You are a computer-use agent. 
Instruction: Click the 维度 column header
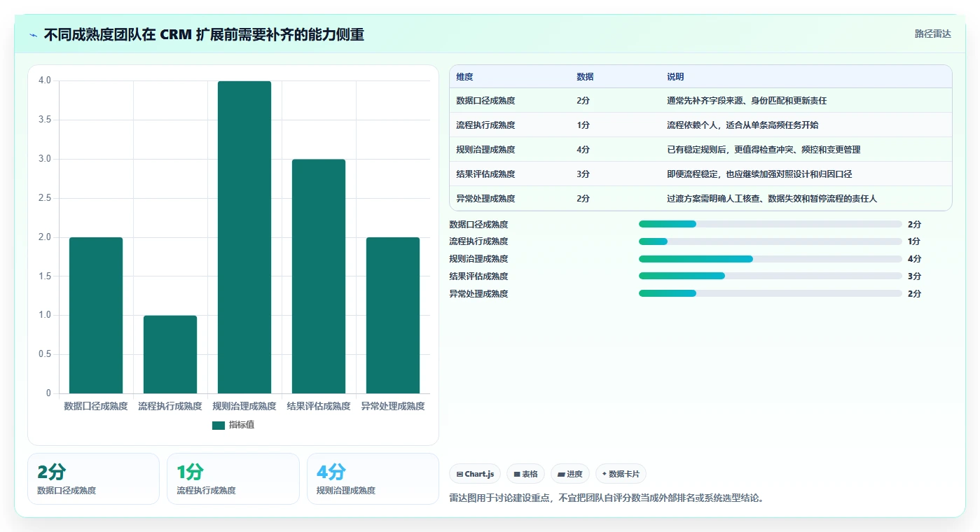pos(464,77)
